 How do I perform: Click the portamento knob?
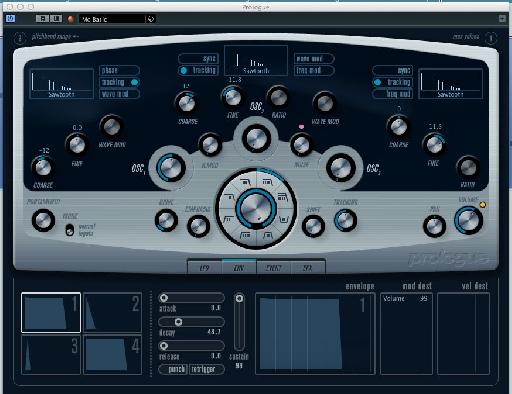coord(43,220)
